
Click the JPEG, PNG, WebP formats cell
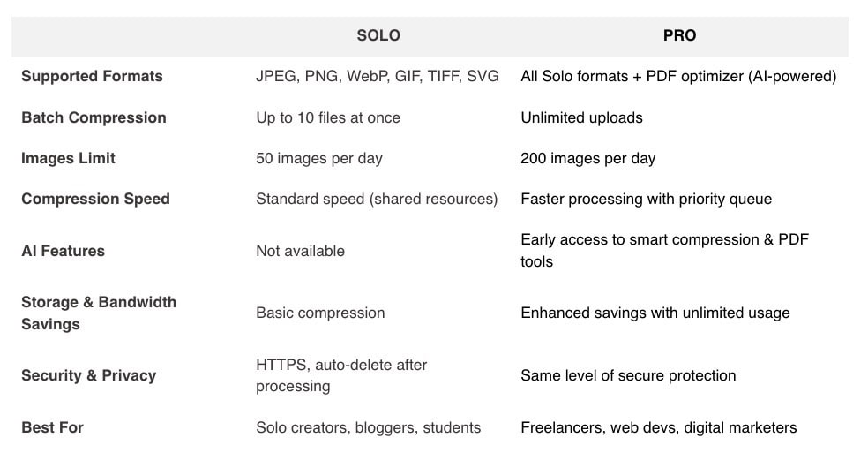[x=377, y=76]
